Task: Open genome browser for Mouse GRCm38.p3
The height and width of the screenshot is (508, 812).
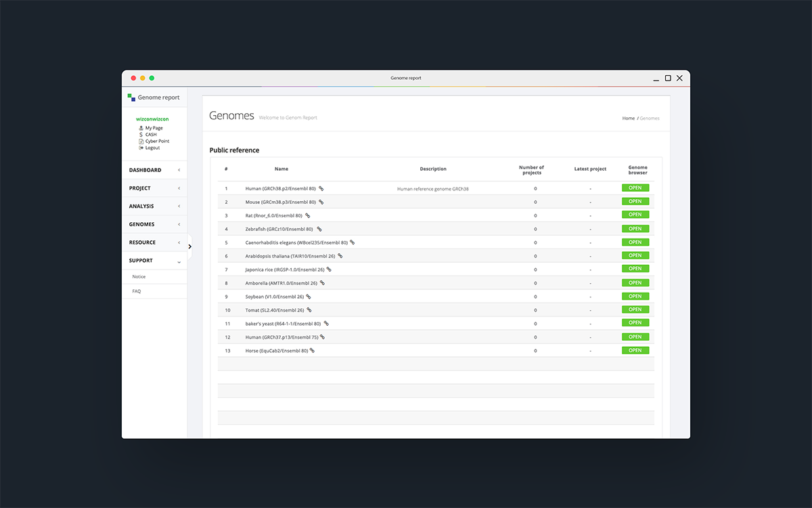Action: click(x=635, y=201)
